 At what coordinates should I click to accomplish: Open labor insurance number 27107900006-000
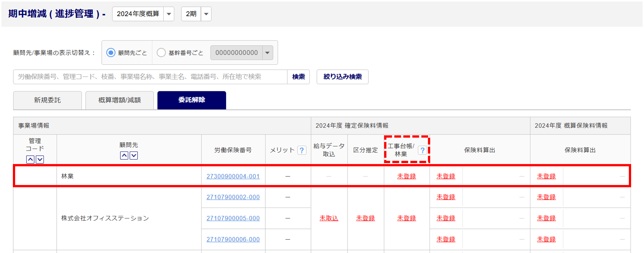233,239
